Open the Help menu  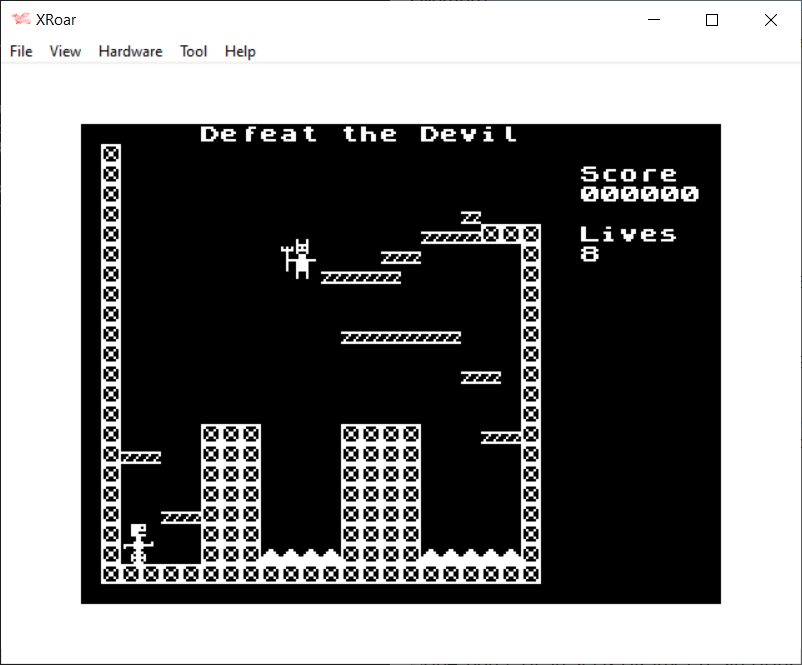click(x=240, y=51)
